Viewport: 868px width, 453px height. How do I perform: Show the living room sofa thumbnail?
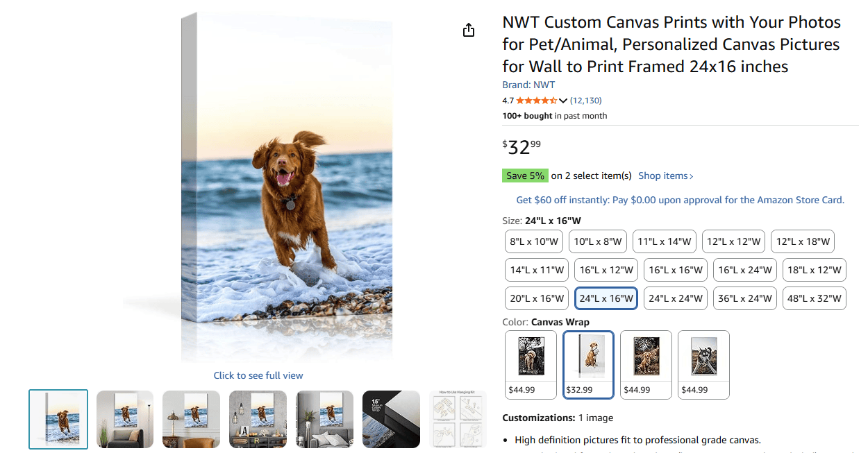click(125, 419)
